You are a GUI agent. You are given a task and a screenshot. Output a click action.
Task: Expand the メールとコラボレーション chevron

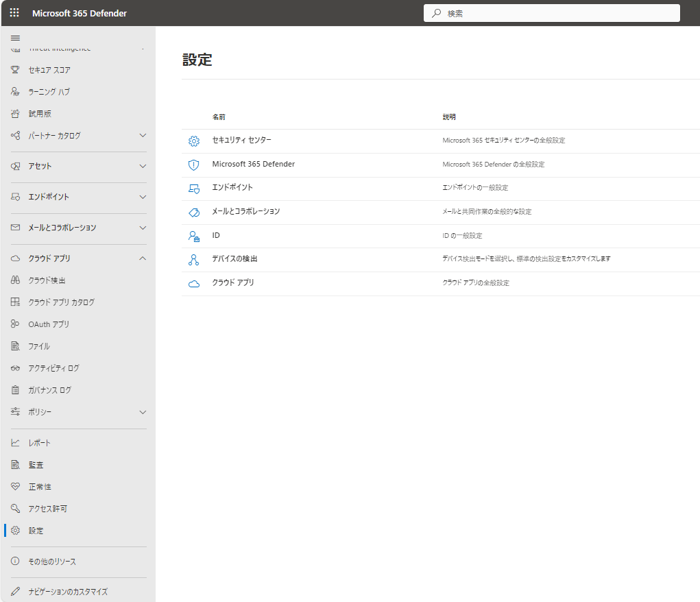[x=143, y=228]
